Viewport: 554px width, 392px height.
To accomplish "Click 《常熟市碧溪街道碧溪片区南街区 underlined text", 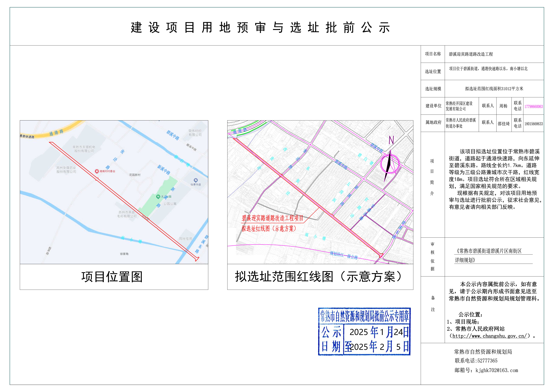I will pos(489,251).
